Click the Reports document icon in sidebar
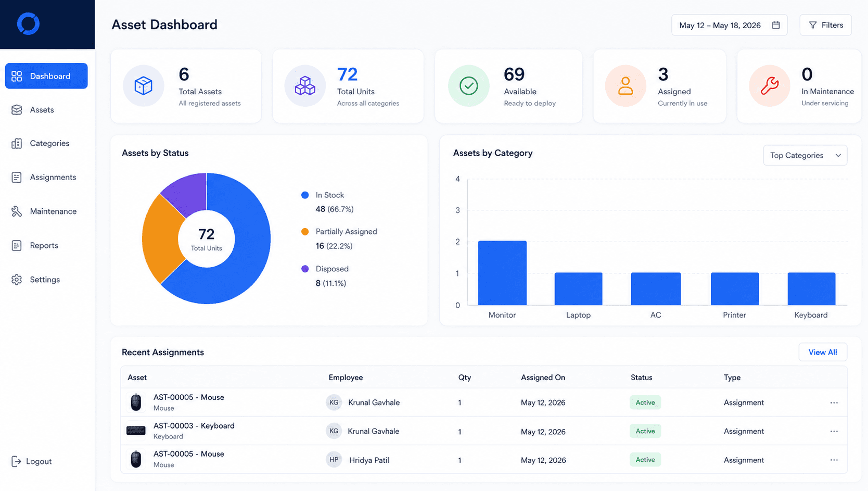 pos(17,246)
